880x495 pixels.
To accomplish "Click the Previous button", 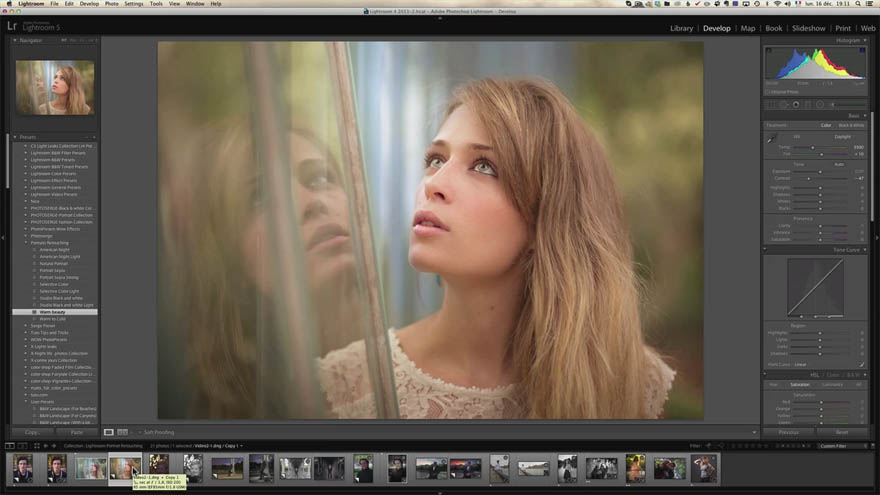I will (x=789, y=432).
